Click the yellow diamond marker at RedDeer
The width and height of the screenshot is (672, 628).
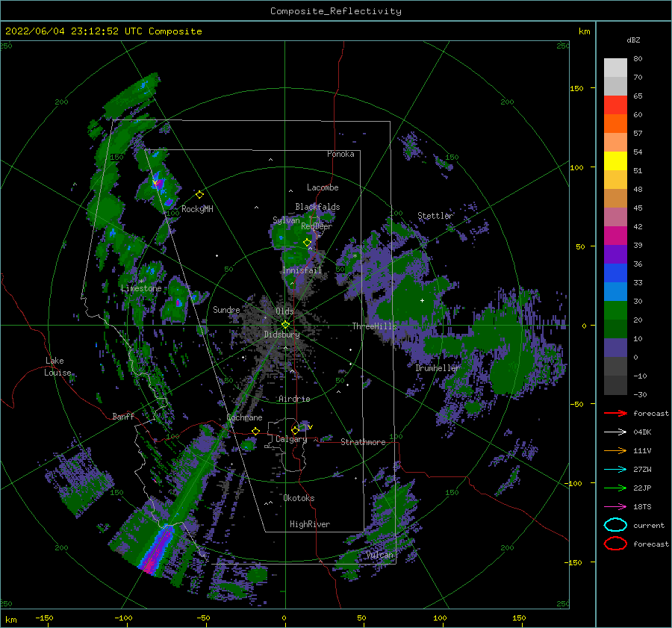coord(307,242)
